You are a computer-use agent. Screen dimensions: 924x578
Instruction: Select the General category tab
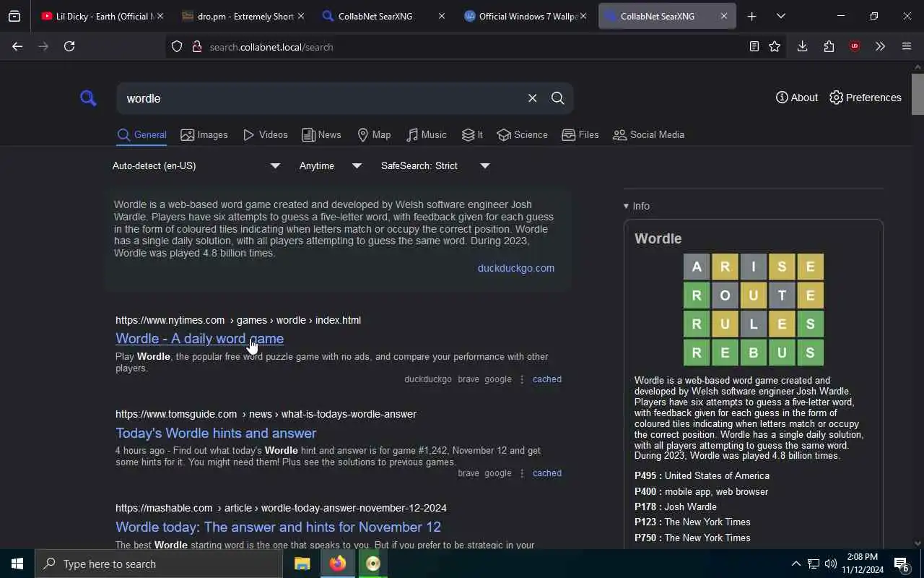pyautogui.click(x=141, y=135)
